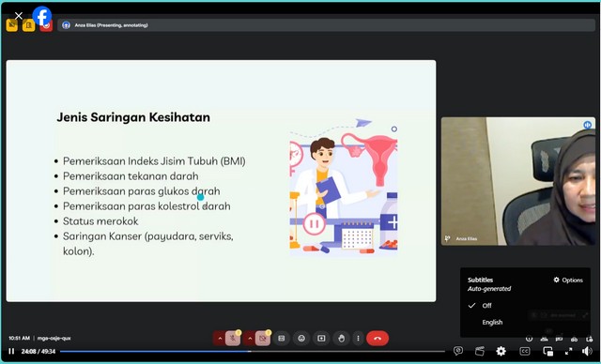Viewport: 601px width, 364px height.
Task: Click the red leave call button
Action: pyautogui.click(x=378, y=339)
